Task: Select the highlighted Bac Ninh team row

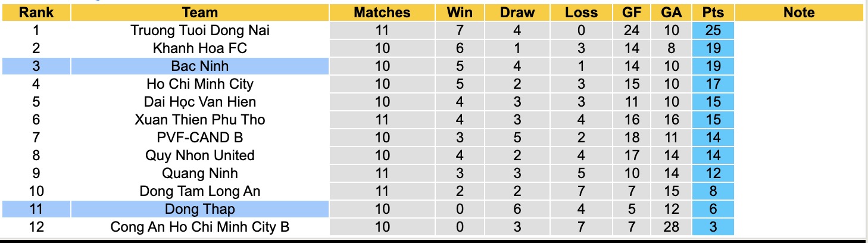Action: [200, 66]
